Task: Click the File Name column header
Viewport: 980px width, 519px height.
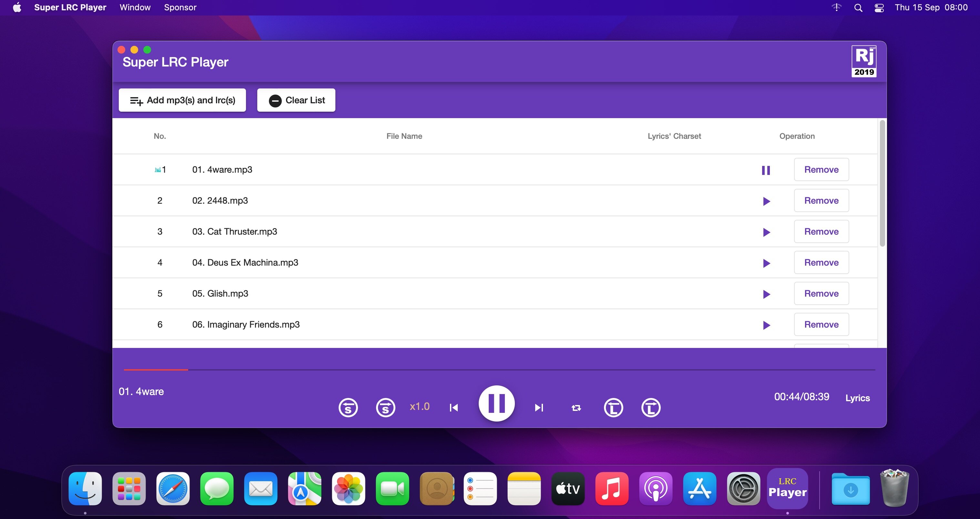Action: click(x=404, y=136)
